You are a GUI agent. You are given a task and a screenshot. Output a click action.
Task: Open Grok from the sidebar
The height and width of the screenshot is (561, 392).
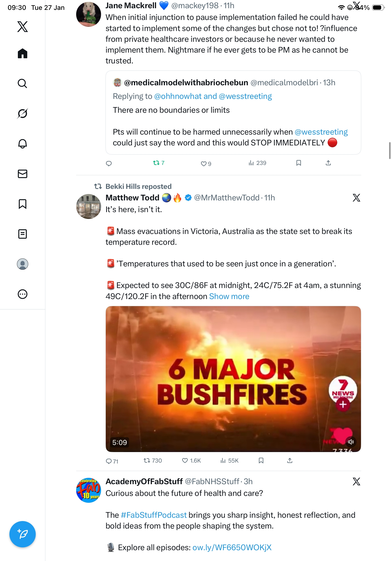point(23,113)
